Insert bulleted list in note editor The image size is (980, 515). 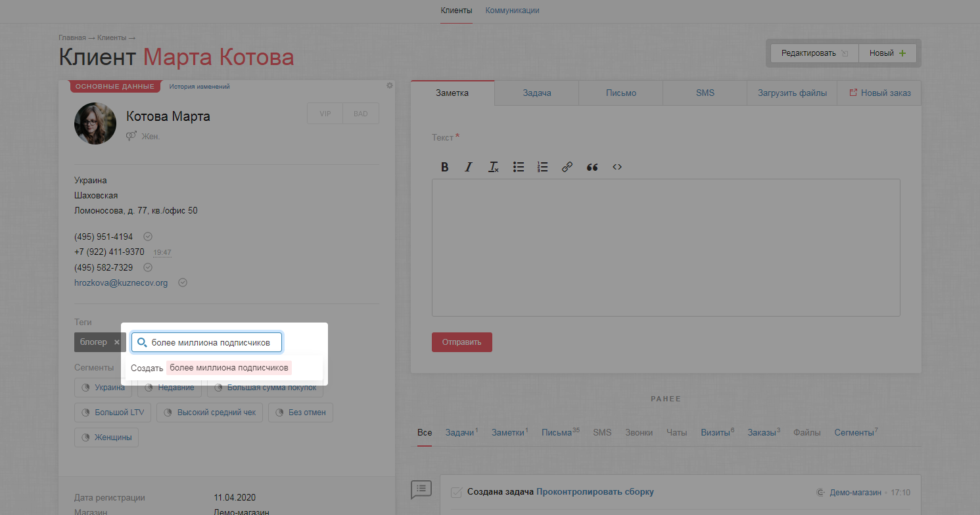point(519,167)
